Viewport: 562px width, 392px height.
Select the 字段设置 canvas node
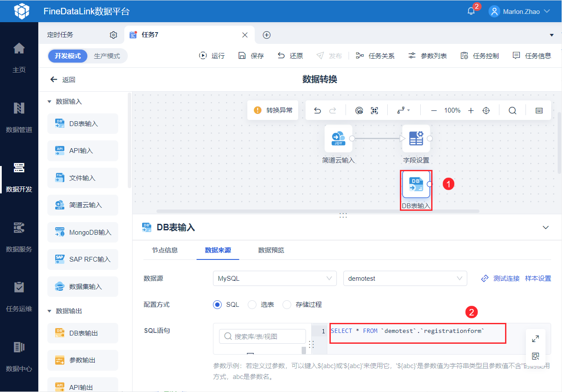click(416, 139)
